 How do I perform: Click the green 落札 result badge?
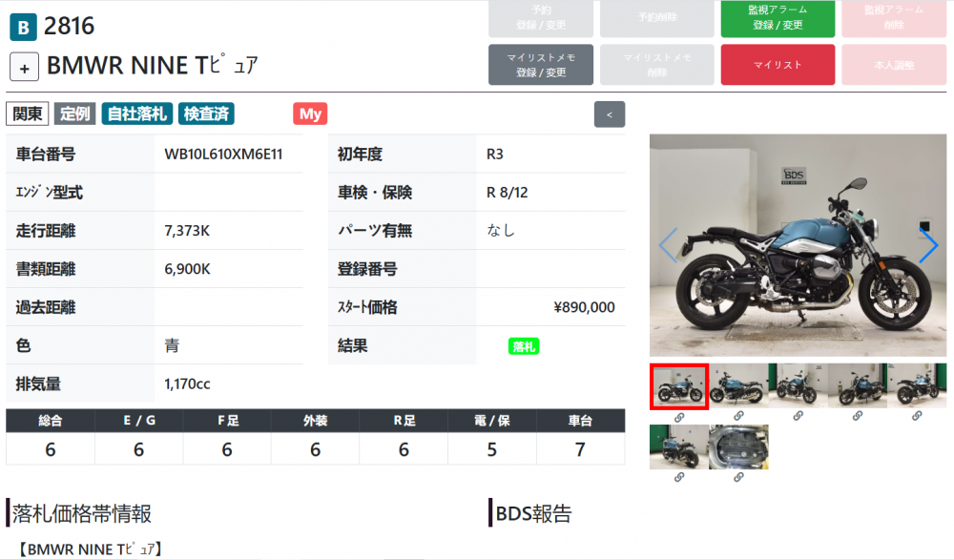(x=523, y=346)
